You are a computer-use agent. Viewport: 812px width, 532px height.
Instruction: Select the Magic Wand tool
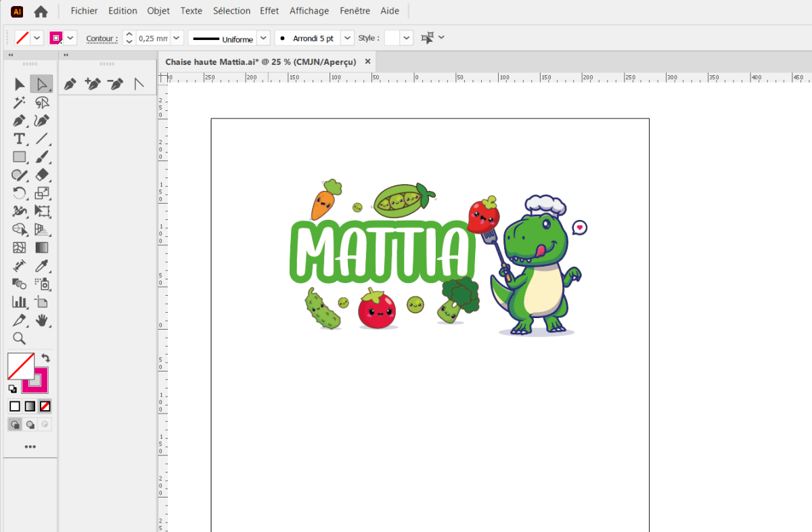pyautogui.click(x=20, y=103)
